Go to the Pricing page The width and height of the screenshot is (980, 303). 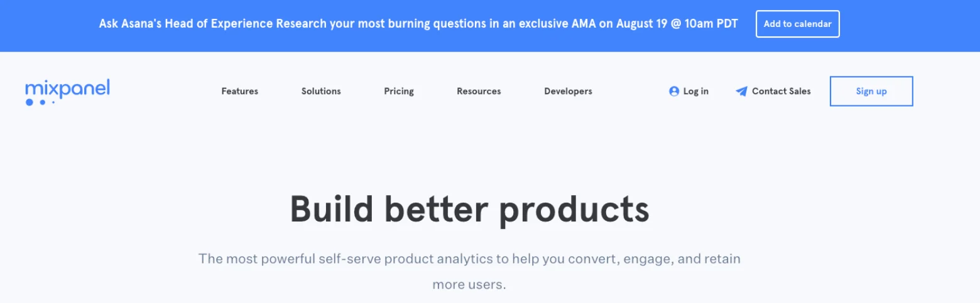coord(399,92)
